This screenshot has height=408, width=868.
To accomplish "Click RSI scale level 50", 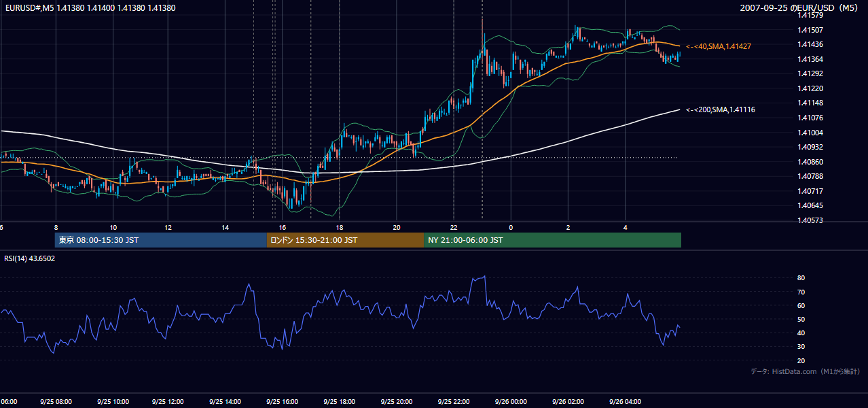I will tap(801, 320).
